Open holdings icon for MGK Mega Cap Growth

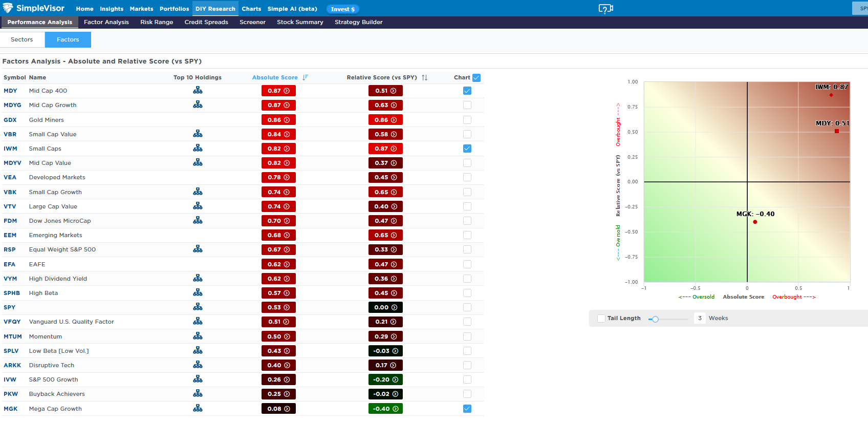[198, 409]
